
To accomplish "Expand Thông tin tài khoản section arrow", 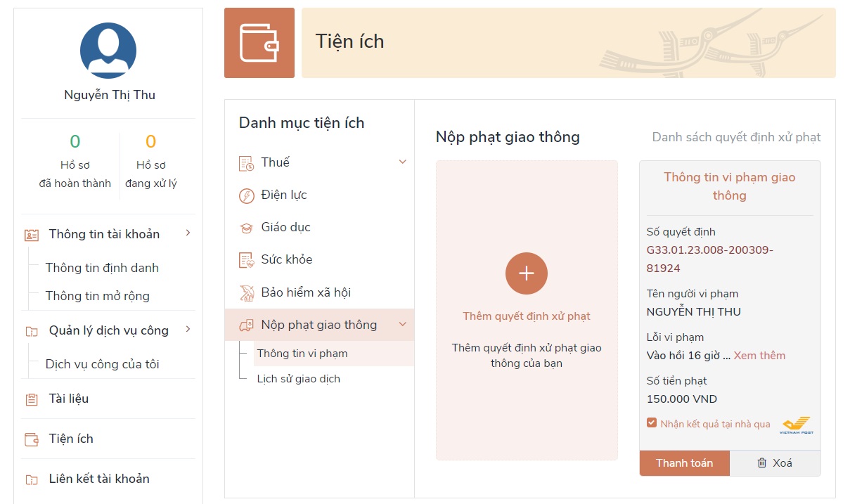I will click(x=188, y=233).
